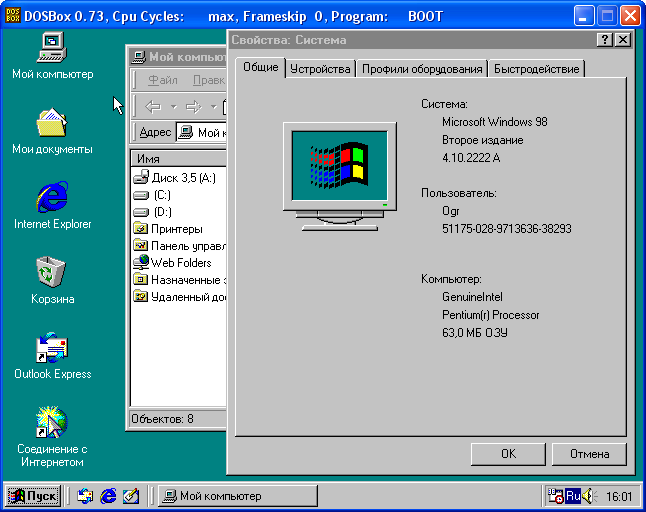Click the 63,0 МБ ОЗУ memory text
This screenshot has width=646, height=512.
point(475,332)
